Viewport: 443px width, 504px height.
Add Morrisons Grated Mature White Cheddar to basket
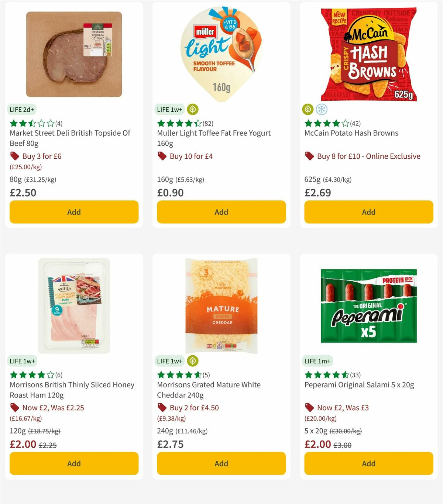click(221, 463)
